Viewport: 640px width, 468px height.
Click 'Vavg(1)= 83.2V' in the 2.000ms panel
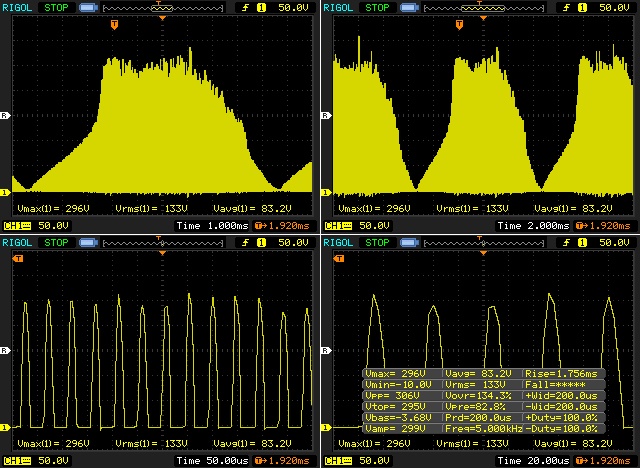573,208
